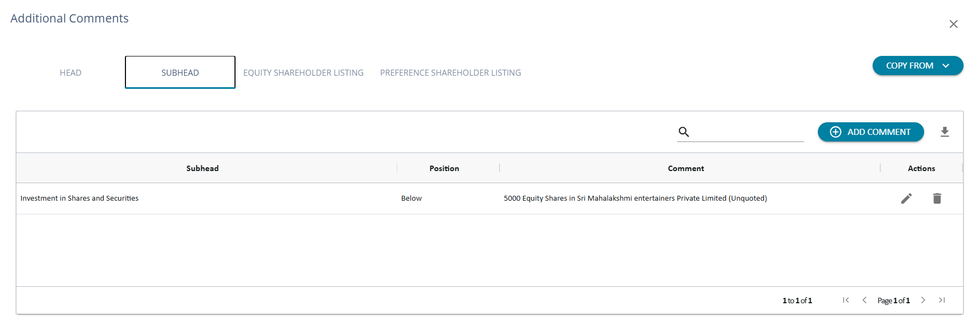Viewport: 980px width, 323px height.
Task: Sort by the Comment column header
Action: coord(686,168)
